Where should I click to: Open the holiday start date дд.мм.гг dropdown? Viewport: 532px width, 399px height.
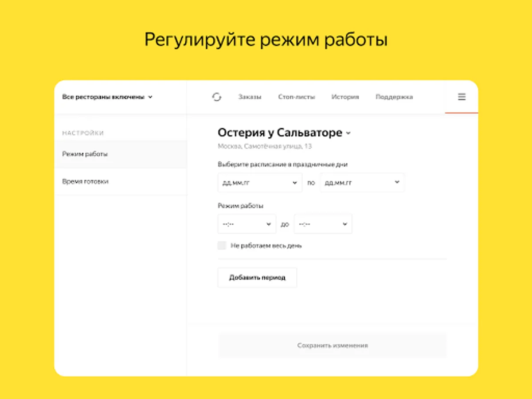260,183
